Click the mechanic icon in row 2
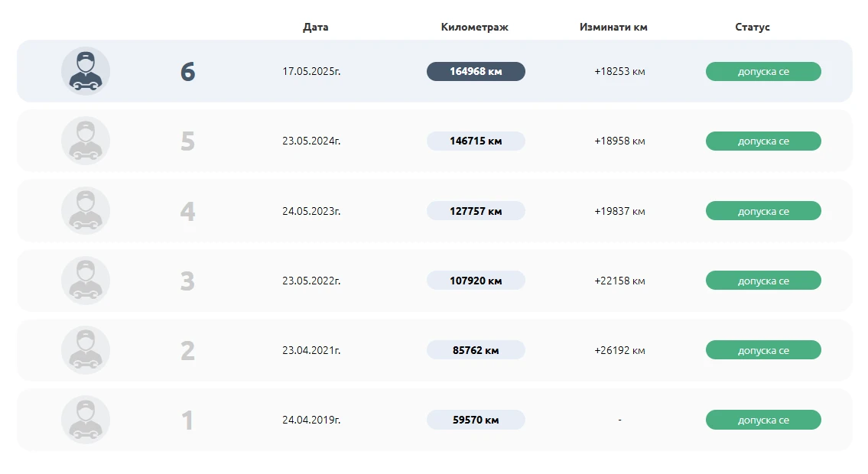The image size is (868, 474). 86,350
